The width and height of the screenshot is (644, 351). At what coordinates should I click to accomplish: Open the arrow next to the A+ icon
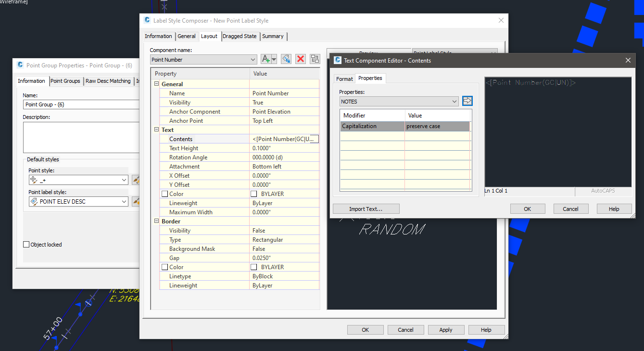coord(274,59)
